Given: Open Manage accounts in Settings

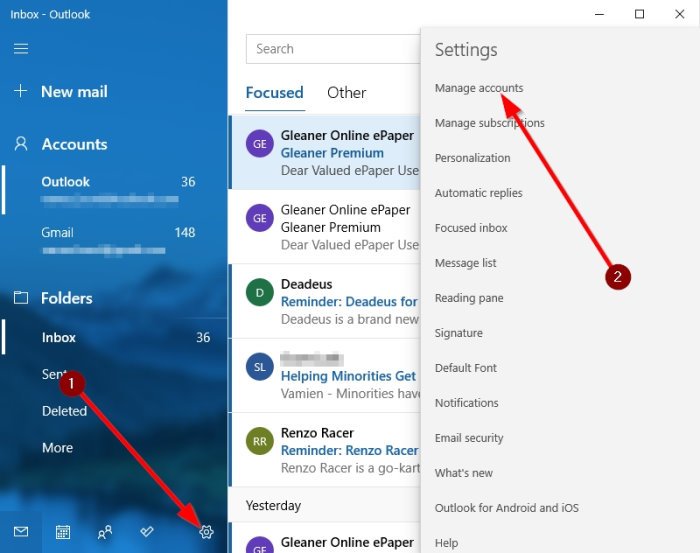Looking at the screenshot, I should [479, 88].
